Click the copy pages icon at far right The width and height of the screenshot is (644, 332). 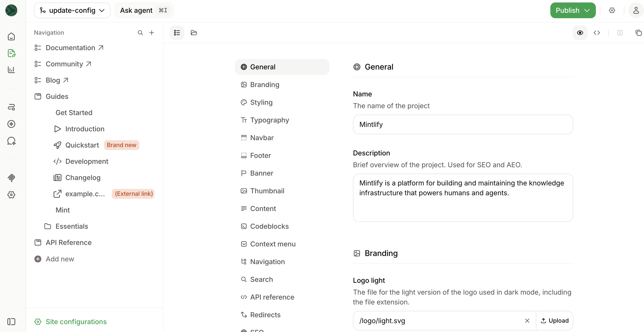pyautogui.click(x=638, y=33)
